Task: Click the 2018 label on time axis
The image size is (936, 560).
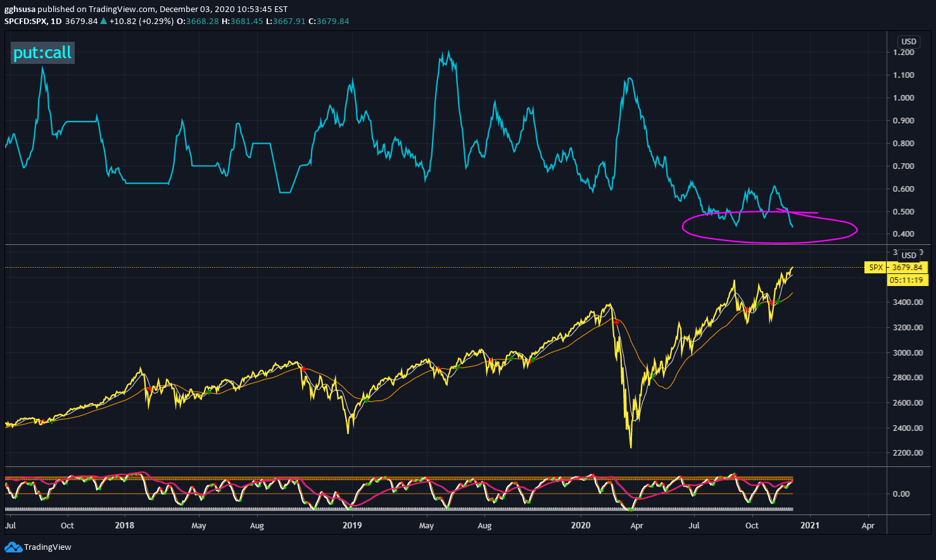Action: (125, 525)
